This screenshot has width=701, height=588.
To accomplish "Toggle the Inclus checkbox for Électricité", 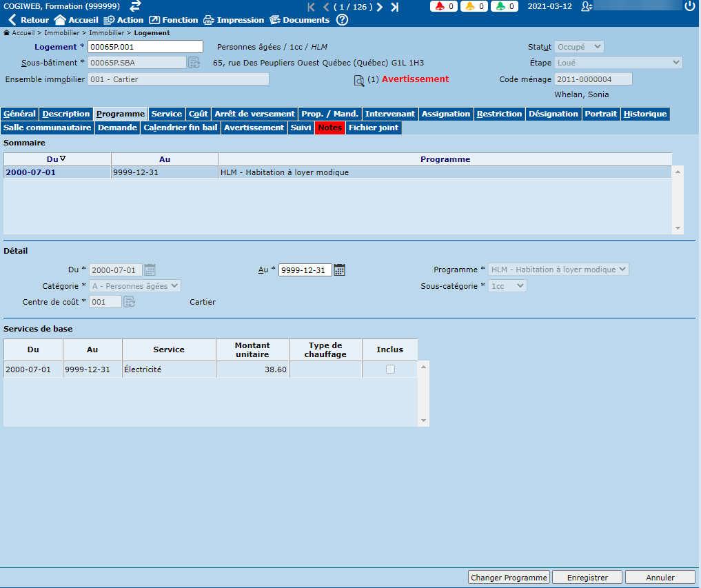I will click(x=390, y=369).
